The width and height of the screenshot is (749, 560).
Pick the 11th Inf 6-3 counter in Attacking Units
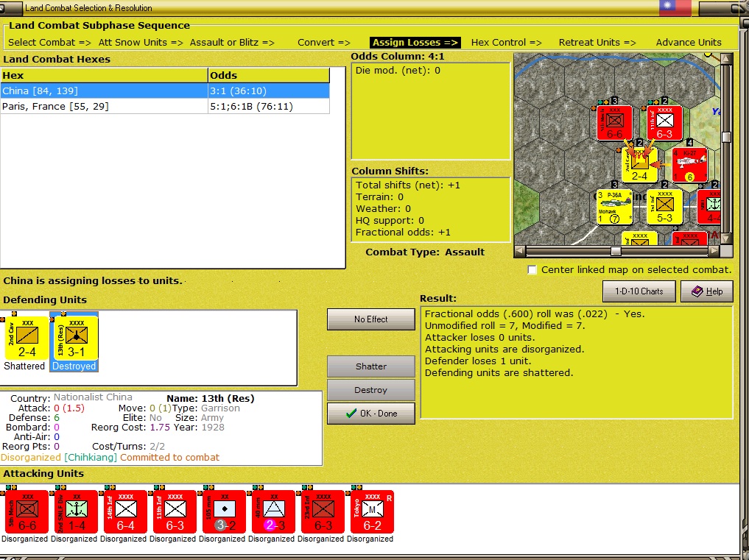[x=175, y=511]
